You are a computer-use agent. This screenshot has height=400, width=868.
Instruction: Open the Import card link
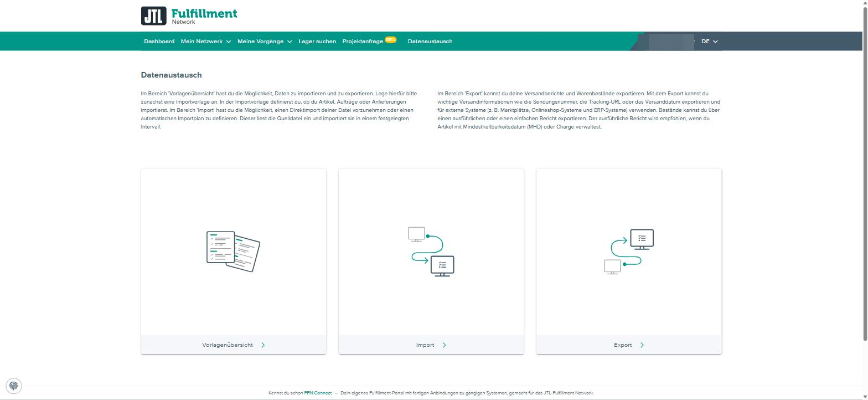[431, 345]
